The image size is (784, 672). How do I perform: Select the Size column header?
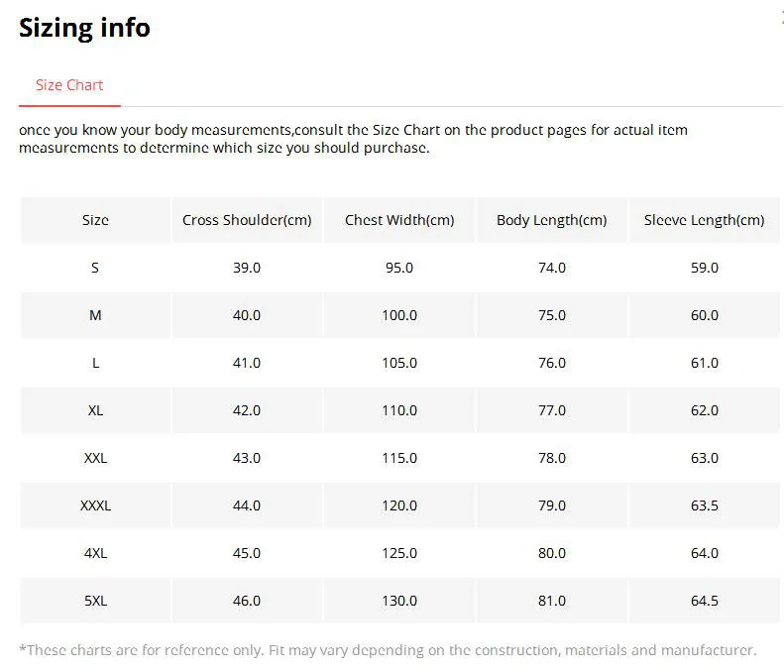pyautogui.click(x=95, y=220)
